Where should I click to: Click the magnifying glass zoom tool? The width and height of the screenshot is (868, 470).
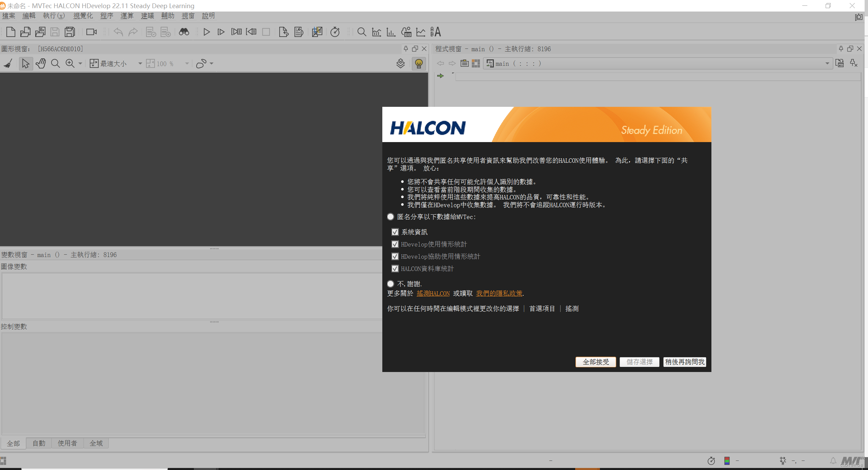tap(55, 63)
